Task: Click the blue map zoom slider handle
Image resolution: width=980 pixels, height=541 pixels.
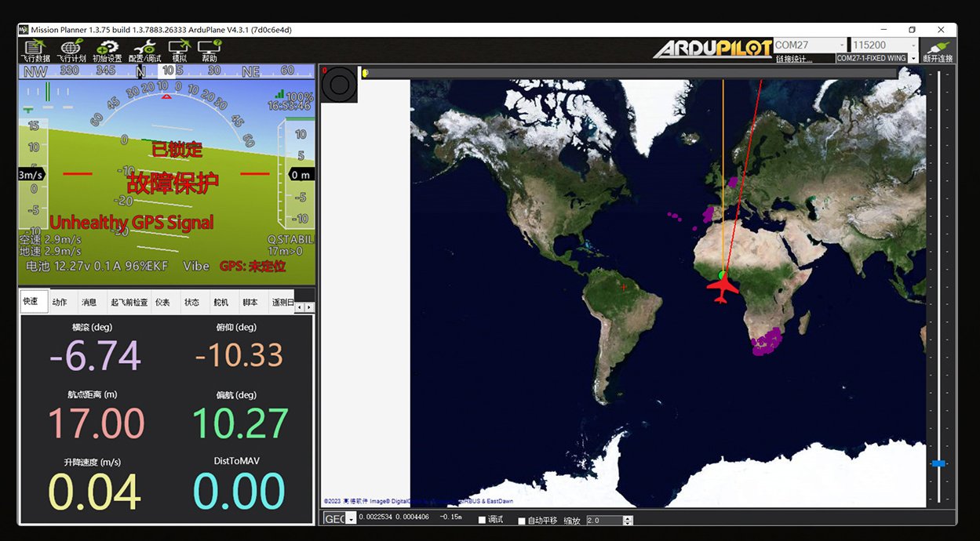Action: pos(938,464)
